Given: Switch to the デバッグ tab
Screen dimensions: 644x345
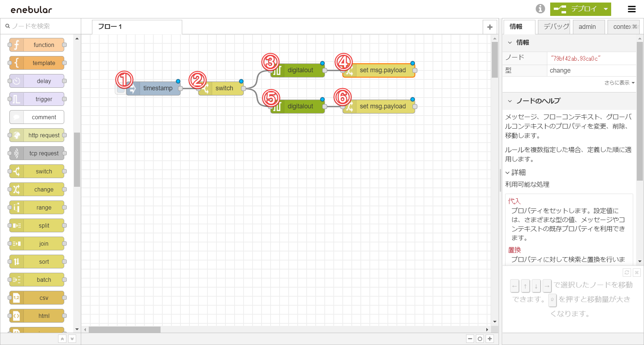Looking at the screenshot, I should pos(554,26).
